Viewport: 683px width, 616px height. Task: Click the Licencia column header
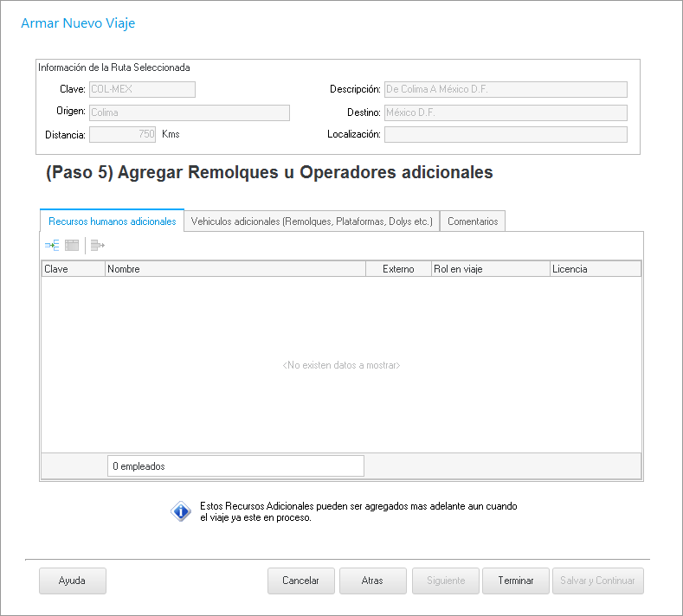click(x=595, y=269)
